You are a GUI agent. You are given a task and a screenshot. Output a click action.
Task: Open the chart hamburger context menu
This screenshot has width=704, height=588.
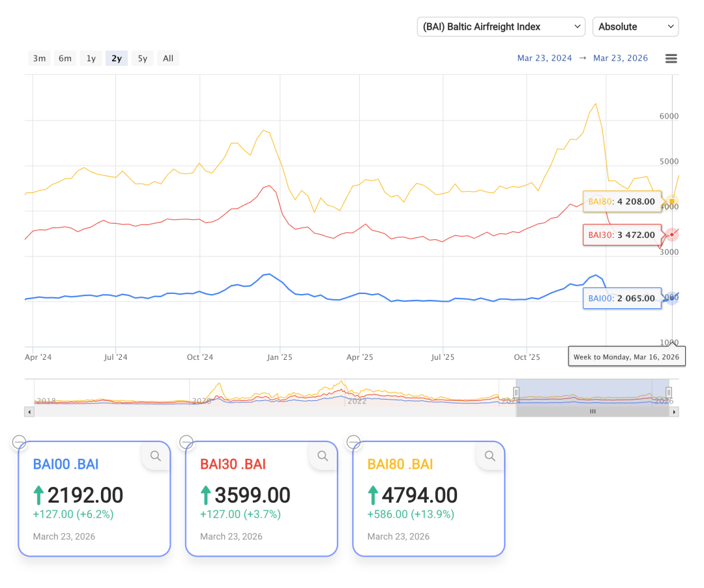point(671,59)
